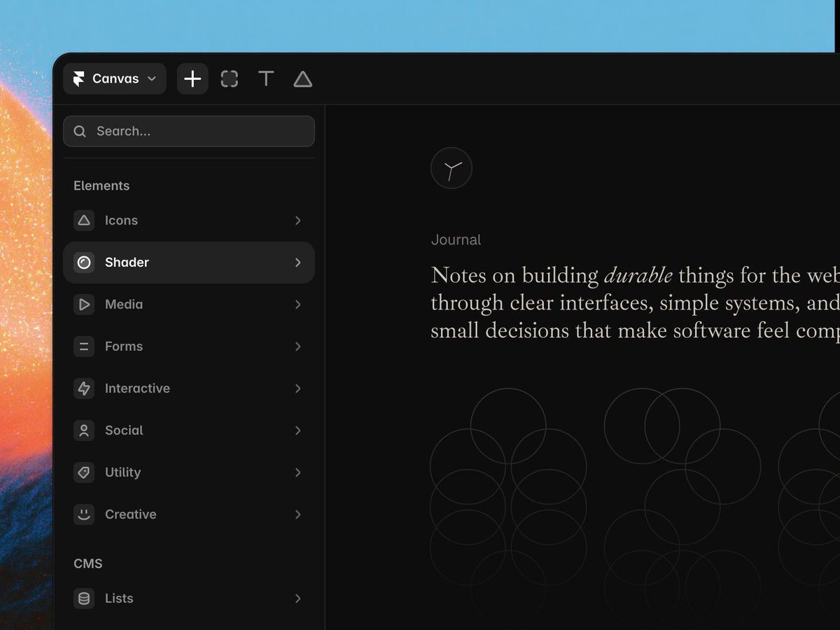The height and width of the screenshot is (630, 840).
Task: Expand the Lists row chevron
Action: coord(298,598)
